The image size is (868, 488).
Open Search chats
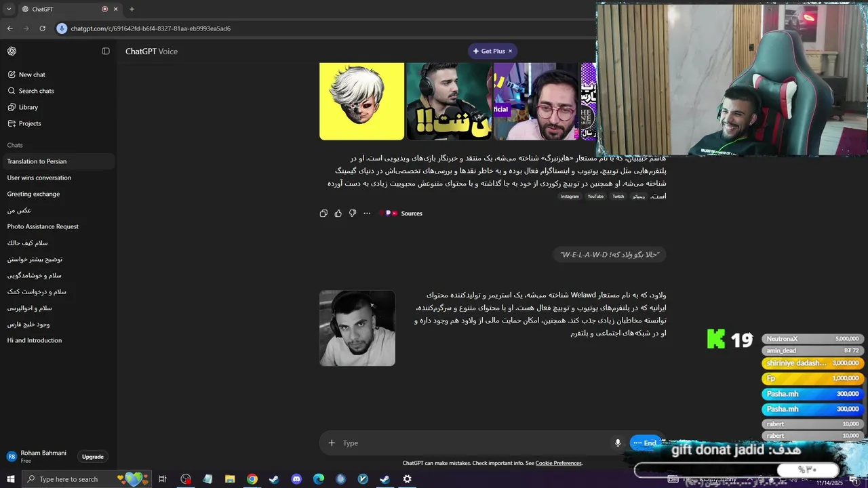tap(31, 91)
